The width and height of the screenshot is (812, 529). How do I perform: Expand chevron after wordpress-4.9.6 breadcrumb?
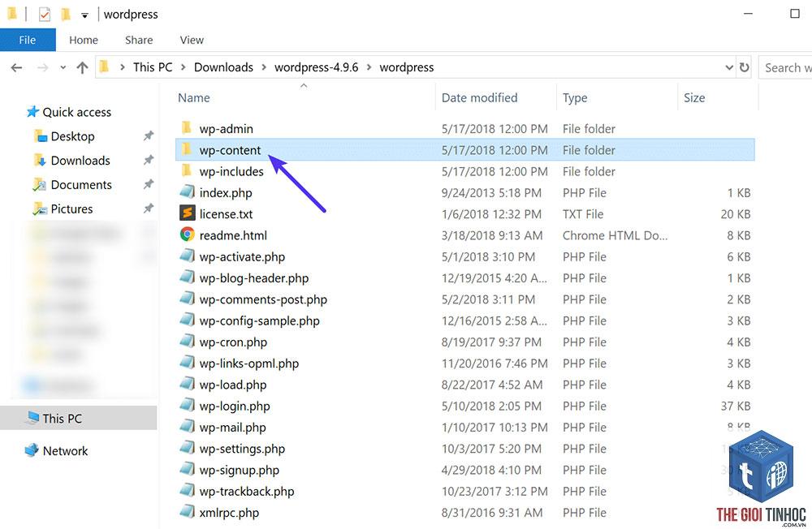coord(369,67)
